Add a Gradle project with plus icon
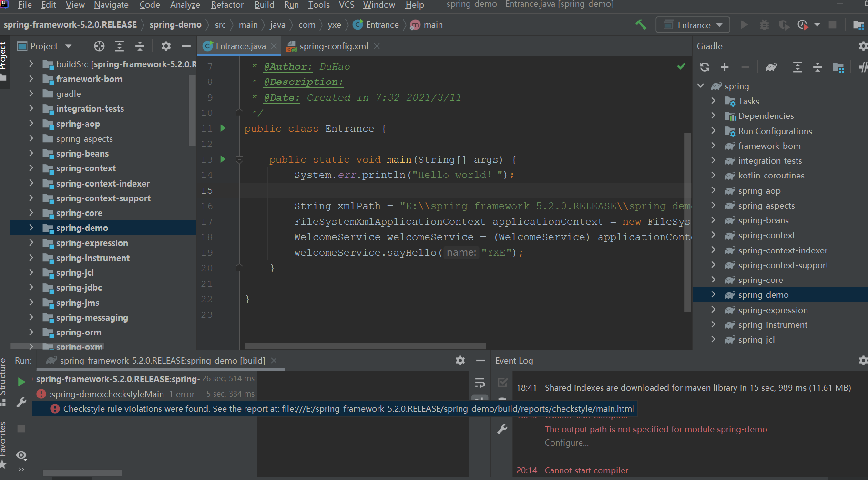The image size is (868, 480). pos(725,67)
